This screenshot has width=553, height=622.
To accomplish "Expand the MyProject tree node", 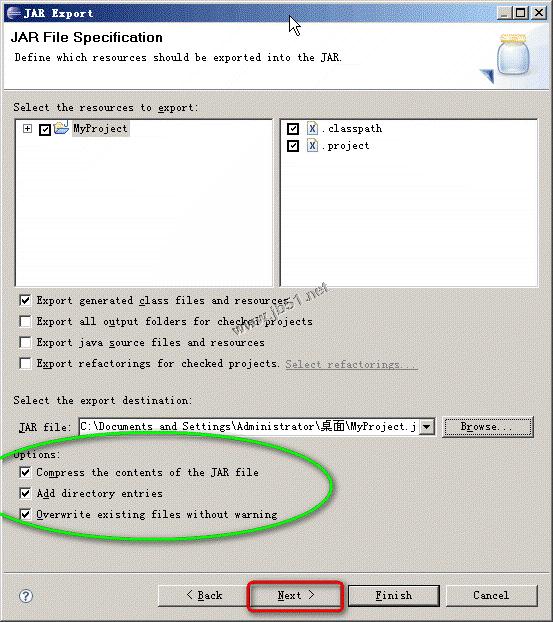I will coord(27,129).
